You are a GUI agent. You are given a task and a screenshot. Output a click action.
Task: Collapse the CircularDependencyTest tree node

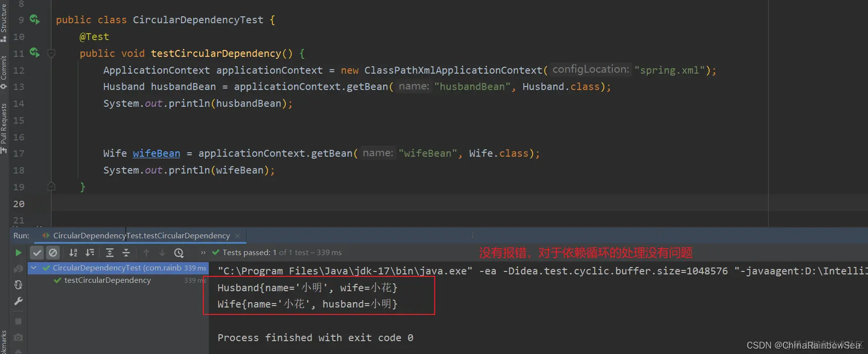(x=34, y=267)
